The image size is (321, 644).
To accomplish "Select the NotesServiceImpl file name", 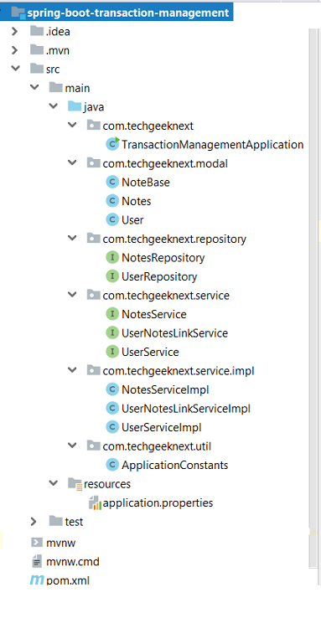I will click(x=165, y=389).
